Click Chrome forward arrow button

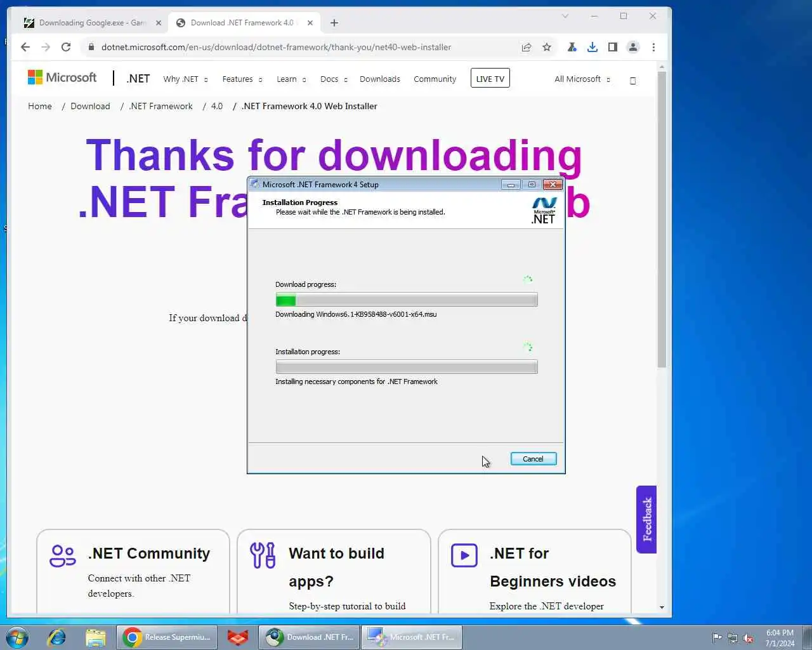[46, 47]
